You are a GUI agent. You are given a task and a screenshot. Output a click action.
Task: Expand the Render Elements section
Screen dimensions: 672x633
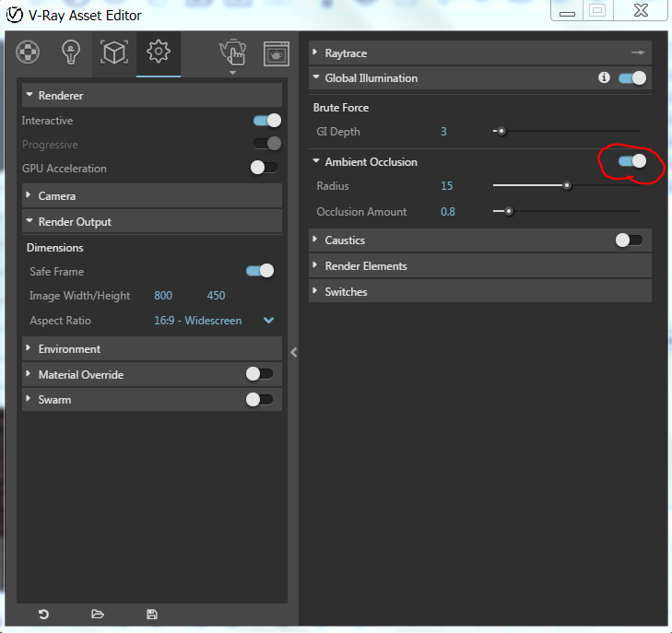tap(480, 266)
